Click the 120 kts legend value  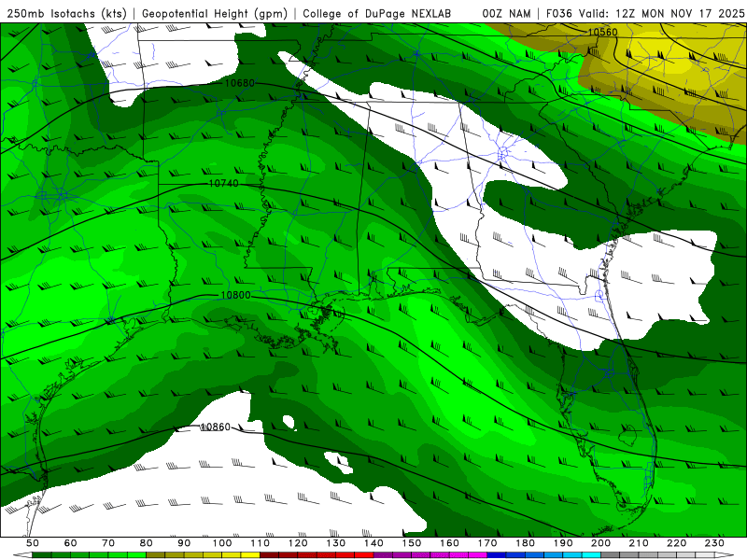(298, 543)
